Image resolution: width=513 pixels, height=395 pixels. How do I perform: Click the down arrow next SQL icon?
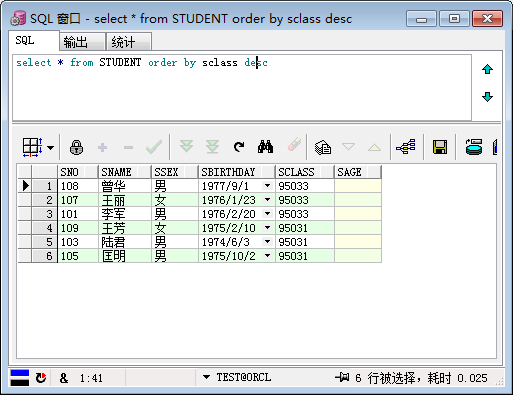[487, 97]
